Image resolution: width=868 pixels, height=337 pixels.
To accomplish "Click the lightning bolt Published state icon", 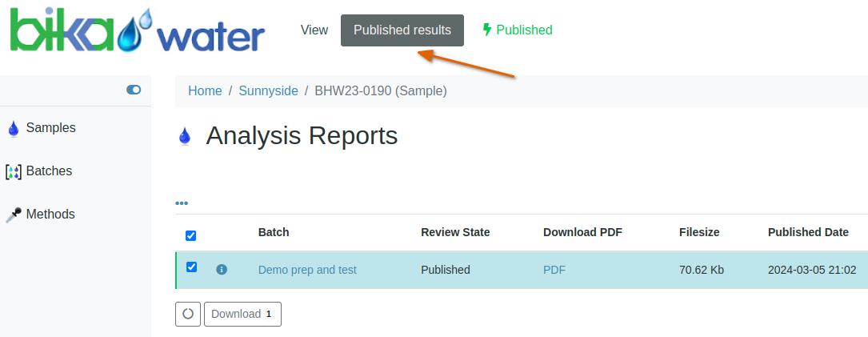I will 486,30.
